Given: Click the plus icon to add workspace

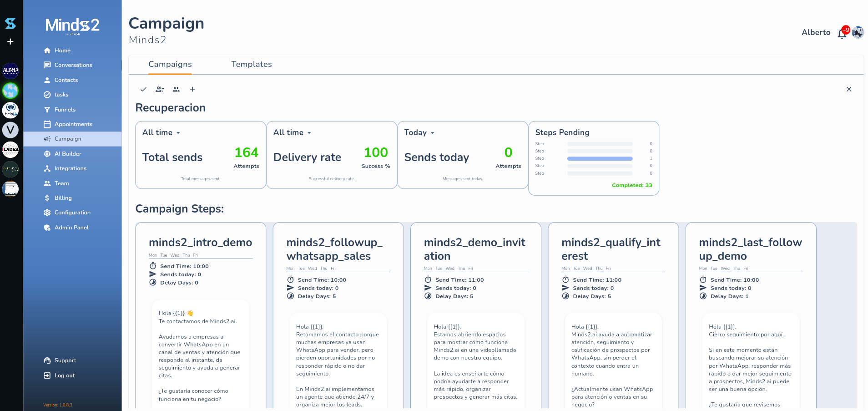Looking at the screenshot, I should tap(10, 41).
